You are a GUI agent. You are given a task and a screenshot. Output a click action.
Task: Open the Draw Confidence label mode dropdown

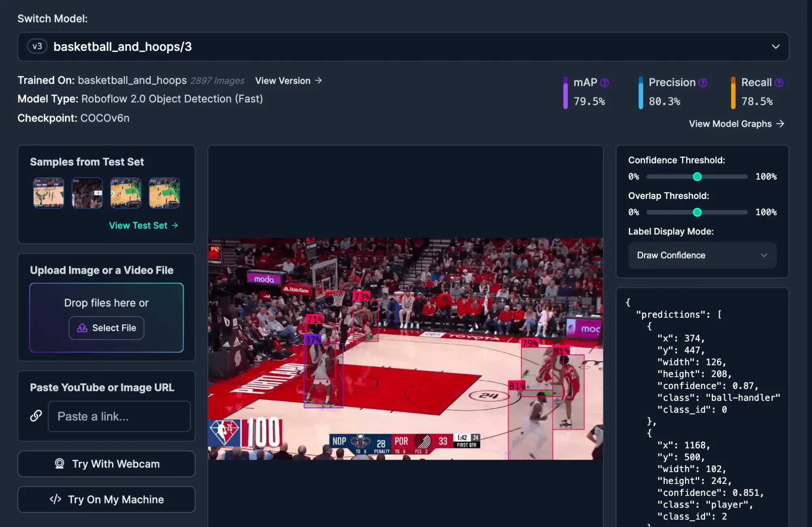[x=702, y=255]
